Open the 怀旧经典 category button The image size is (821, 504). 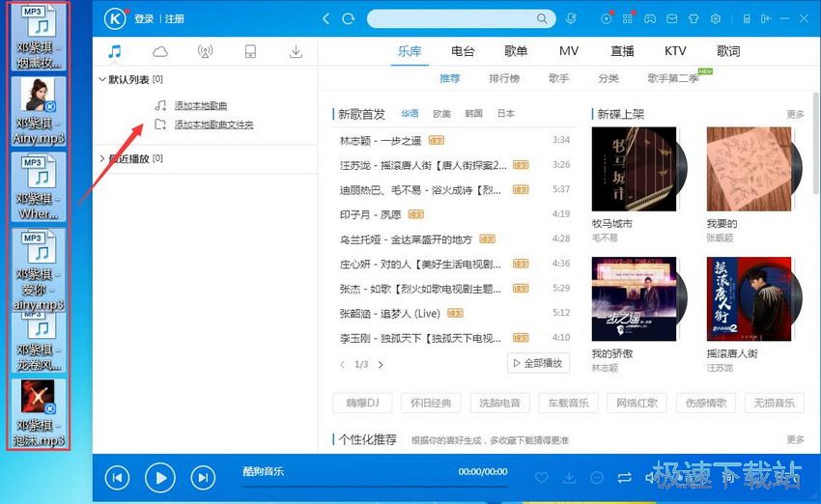(431, 403)
